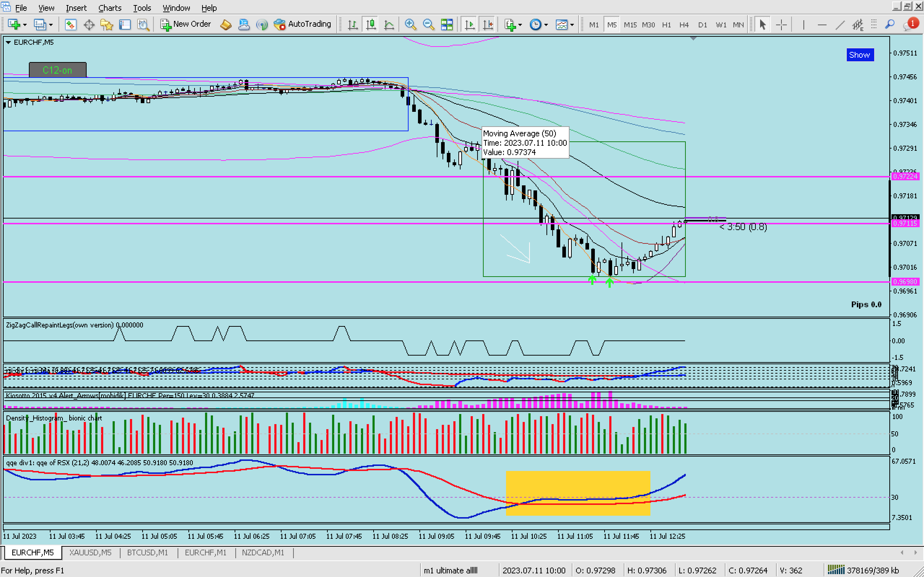Open chat notifications bubble
924x577 pixels.
tap(909, 25)
